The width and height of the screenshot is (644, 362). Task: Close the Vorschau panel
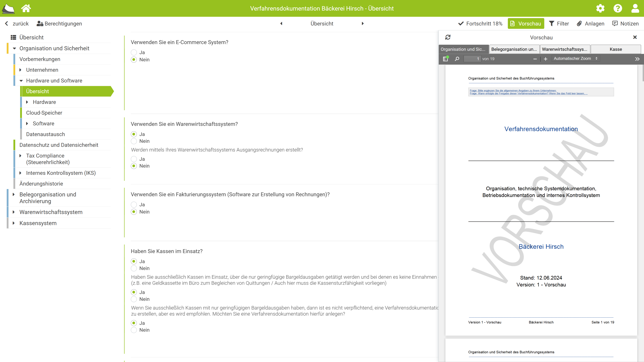(x=635, y=37)
